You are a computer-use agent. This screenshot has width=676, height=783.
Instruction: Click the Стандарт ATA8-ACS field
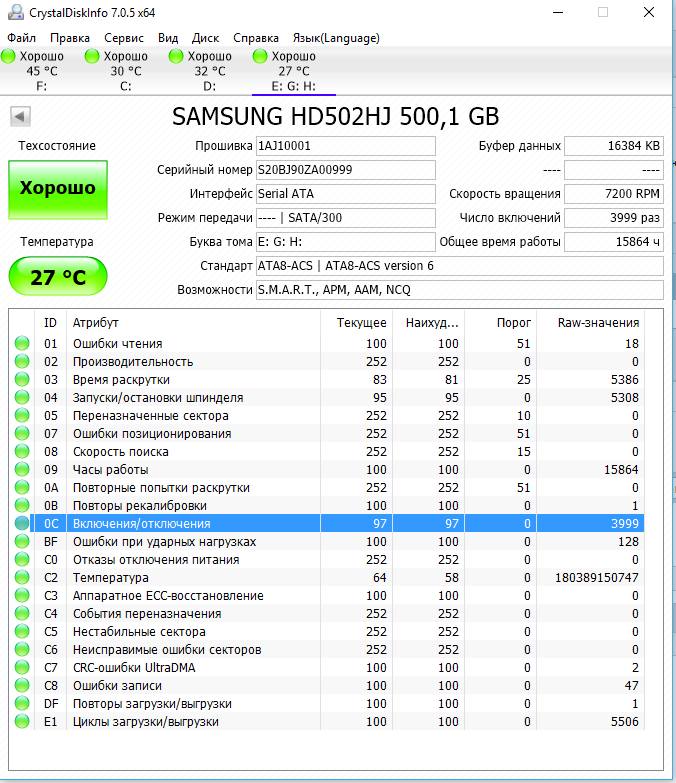(x=460, y=266)
